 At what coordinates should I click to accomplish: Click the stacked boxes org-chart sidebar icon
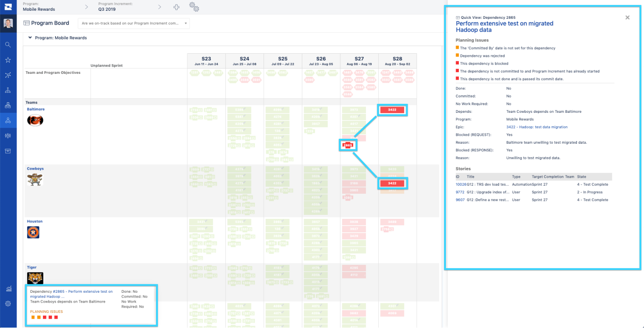click(8, 105)
